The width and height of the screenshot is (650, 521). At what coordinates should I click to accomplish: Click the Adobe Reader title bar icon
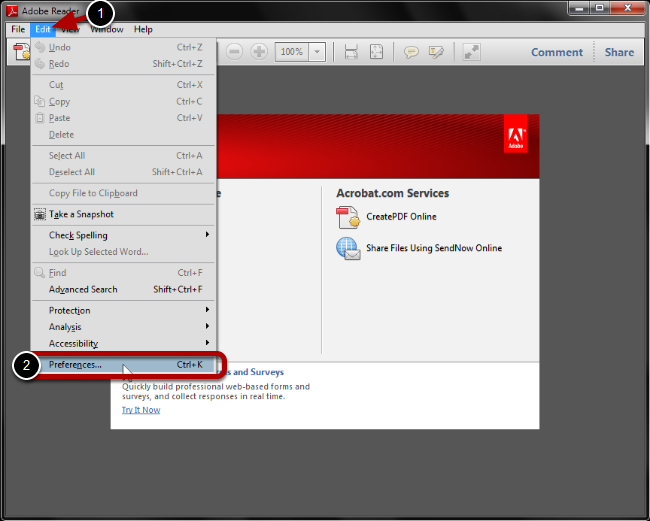pyautogui.click(x=12, y=11)
